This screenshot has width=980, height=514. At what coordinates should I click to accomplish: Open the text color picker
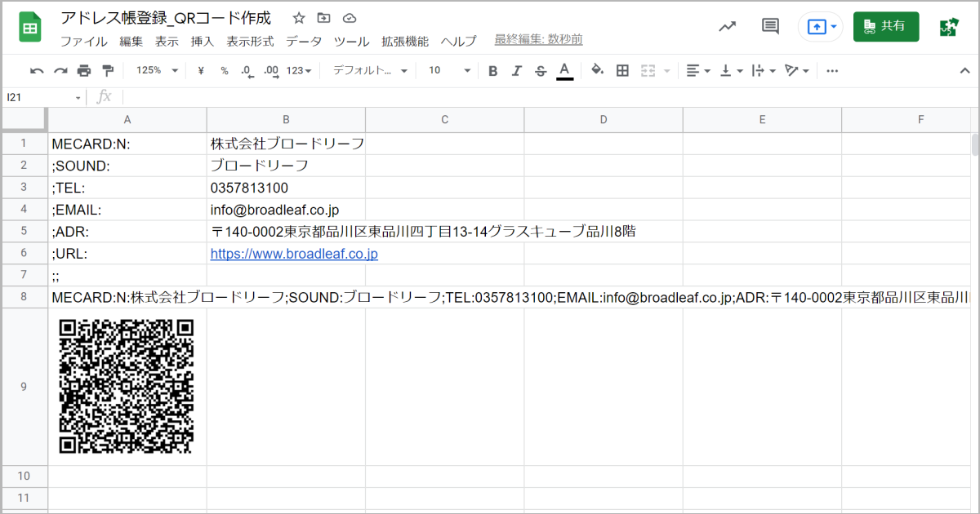point(564,71)
